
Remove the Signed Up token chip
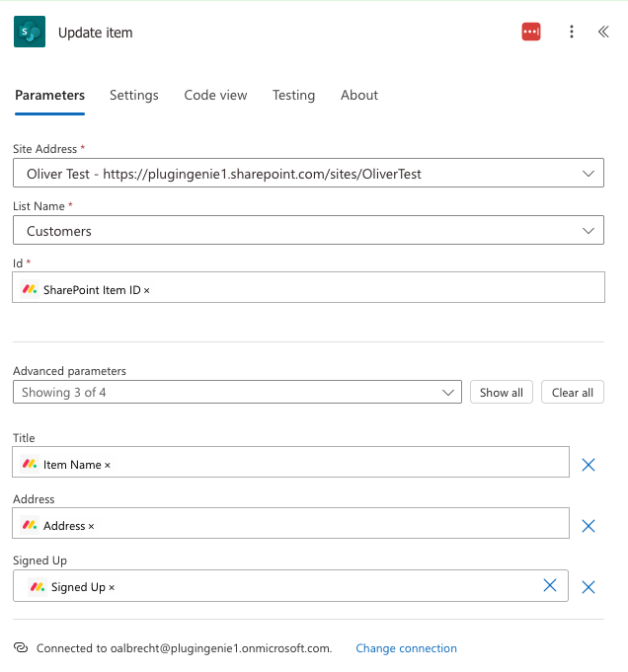(112, 588)
